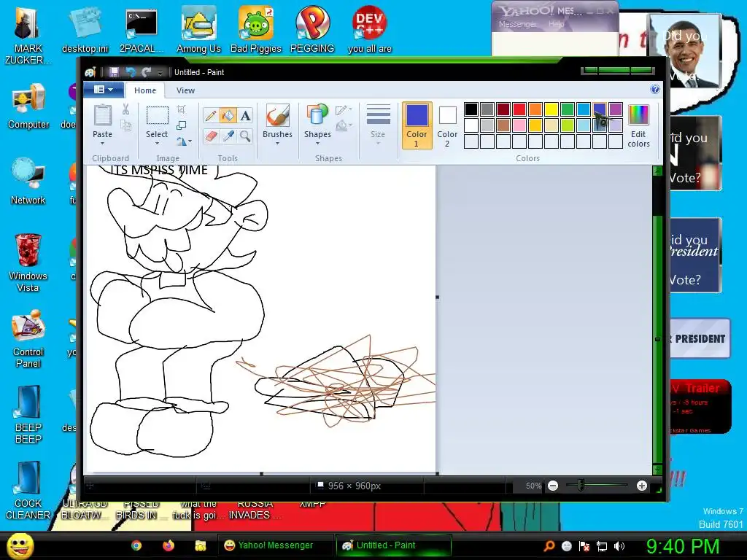This screenshot has width=747, height=560.
Task: Click the zoom slider handle
Action: coord(580,486)
